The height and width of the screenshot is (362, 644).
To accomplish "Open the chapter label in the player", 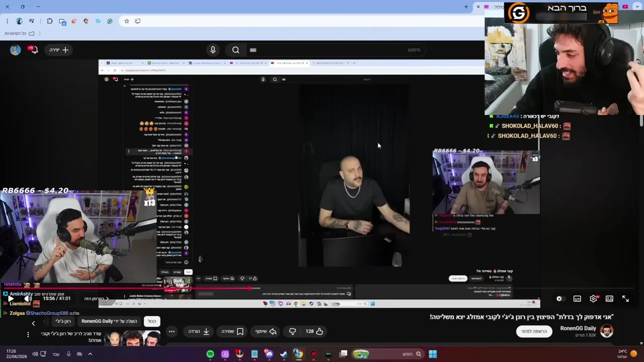I will coord(96,299).
